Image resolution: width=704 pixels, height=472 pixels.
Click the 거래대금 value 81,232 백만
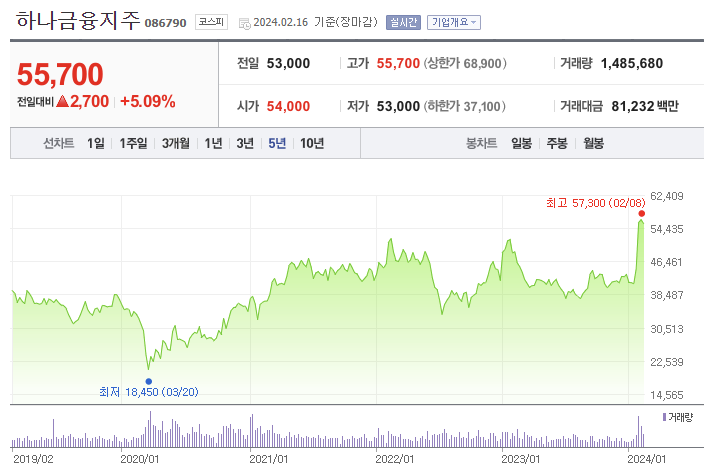pyautogui.click(x=645, y=106)
